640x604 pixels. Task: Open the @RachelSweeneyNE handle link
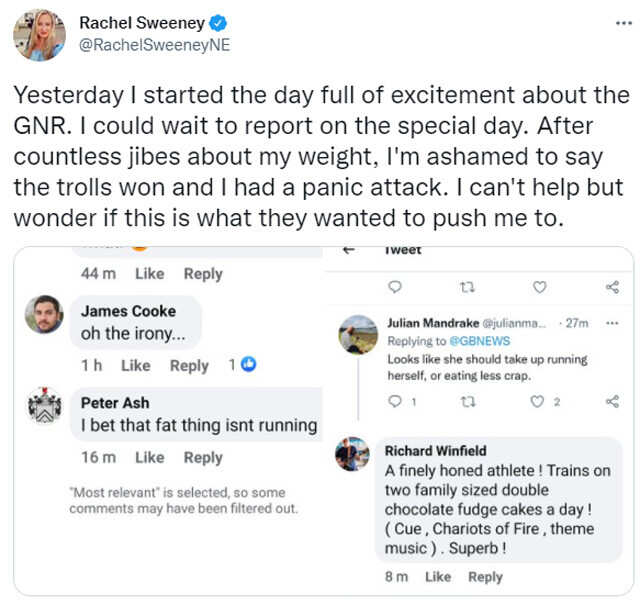point(154,45)
